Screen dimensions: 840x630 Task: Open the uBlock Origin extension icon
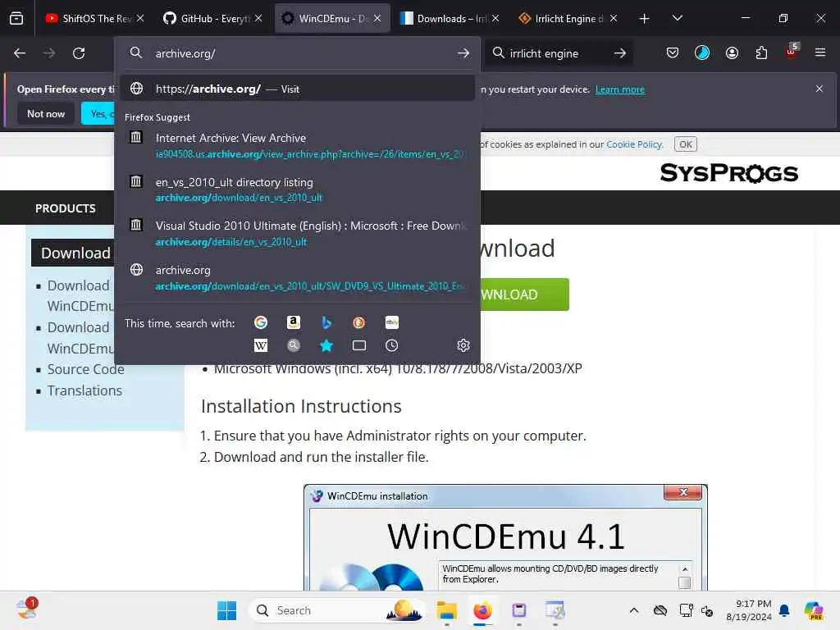point(792,52)
